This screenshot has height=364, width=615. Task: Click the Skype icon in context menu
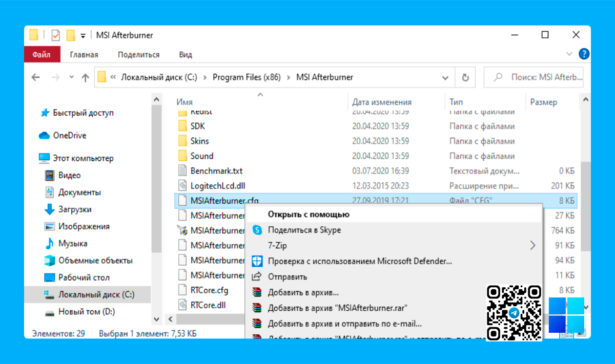257,230
